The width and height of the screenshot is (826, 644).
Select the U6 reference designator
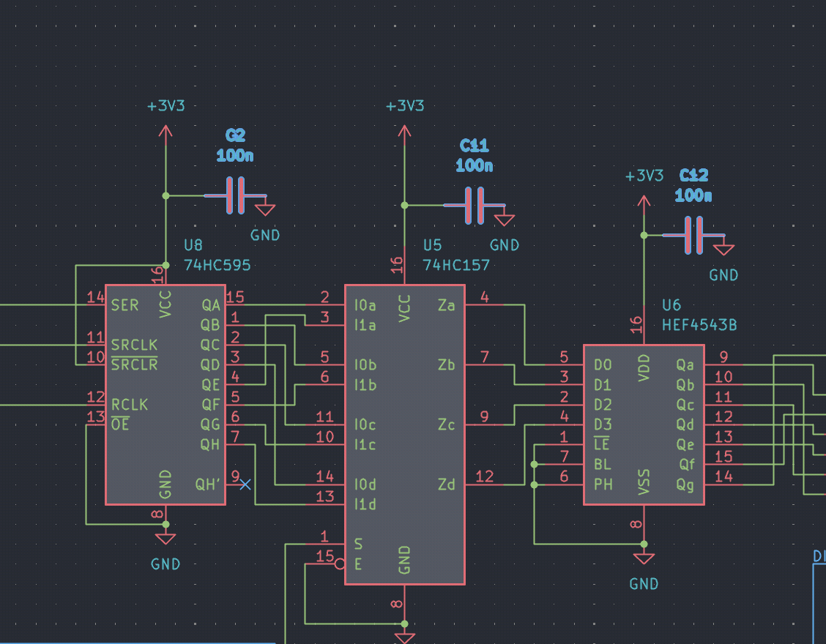click(x=671, y=305)
